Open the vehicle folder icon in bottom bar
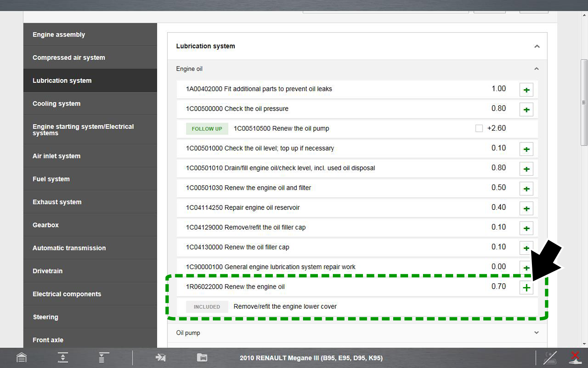The image size is (588, 368). [x=202, y=357]
